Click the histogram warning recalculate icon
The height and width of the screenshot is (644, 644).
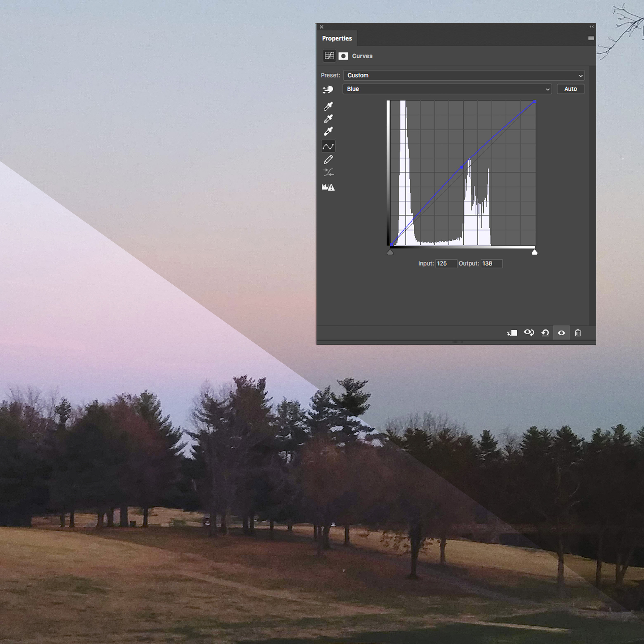tap(328, 187)
